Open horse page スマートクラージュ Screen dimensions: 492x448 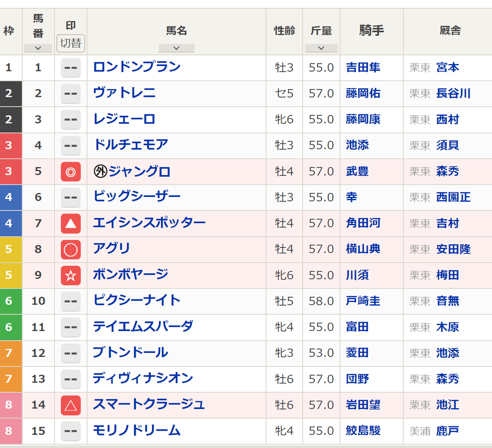click(149, 405)
